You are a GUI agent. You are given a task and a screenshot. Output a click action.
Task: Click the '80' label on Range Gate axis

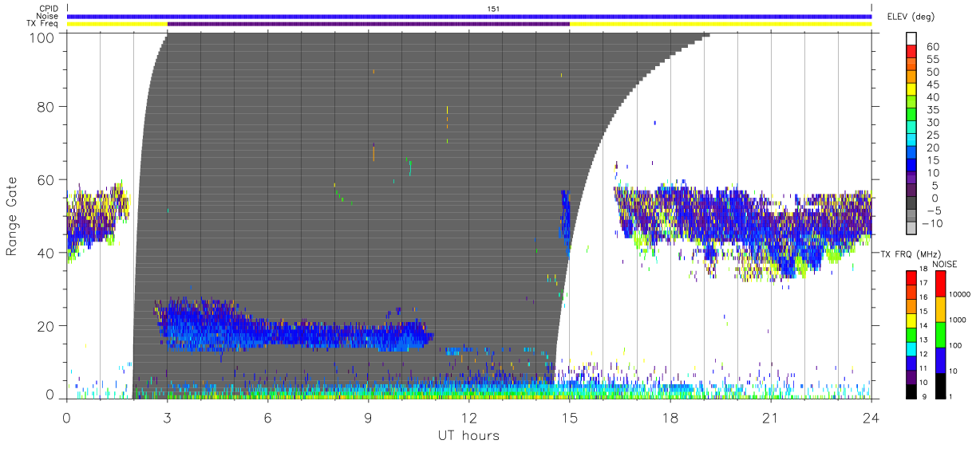45,106
